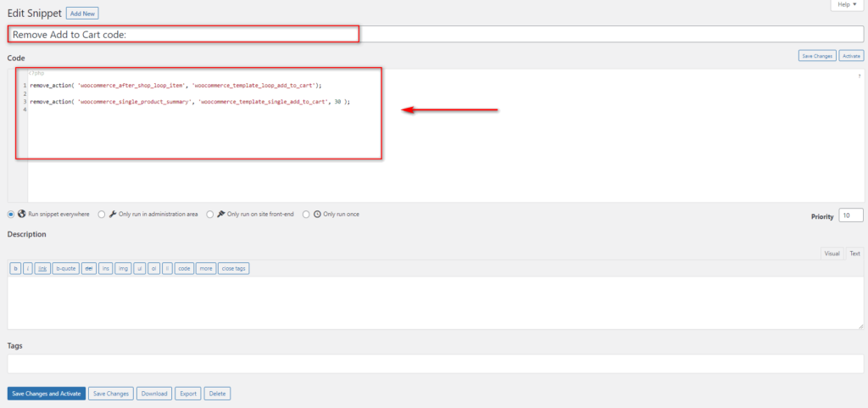Click Save Changes and Activate button
This screenshot has width=868, height=408.
(47, 394)
